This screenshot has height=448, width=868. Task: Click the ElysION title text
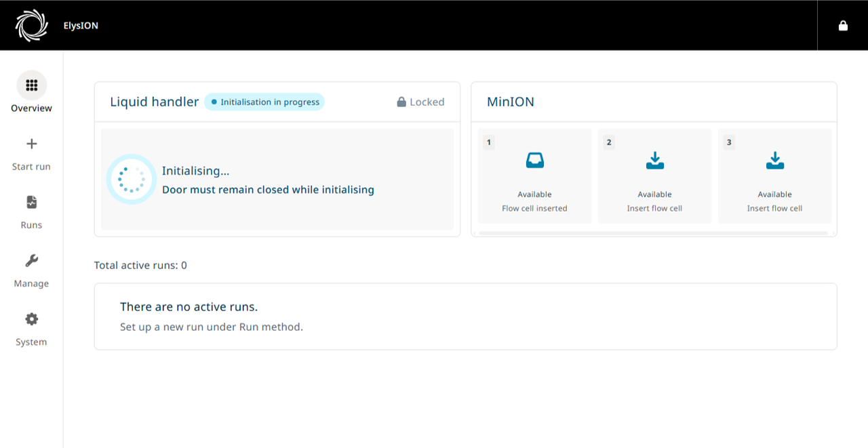pyautogui.click(x=81, y=26)
